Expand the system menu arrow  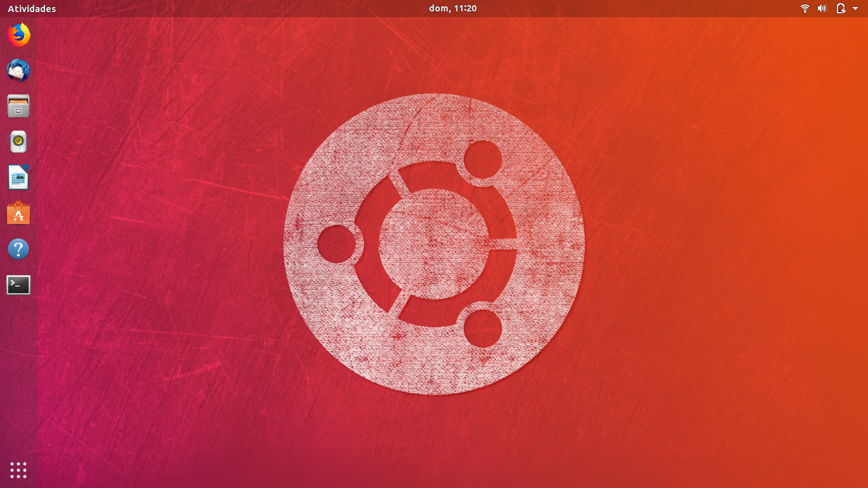tap(855, 8)
